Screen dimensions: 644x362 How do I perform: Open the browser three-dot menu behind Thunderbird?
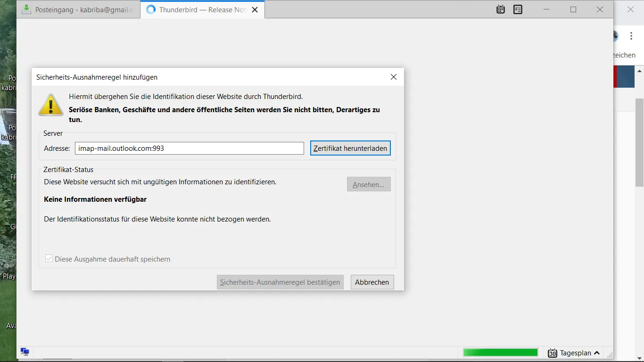(631, 36)
